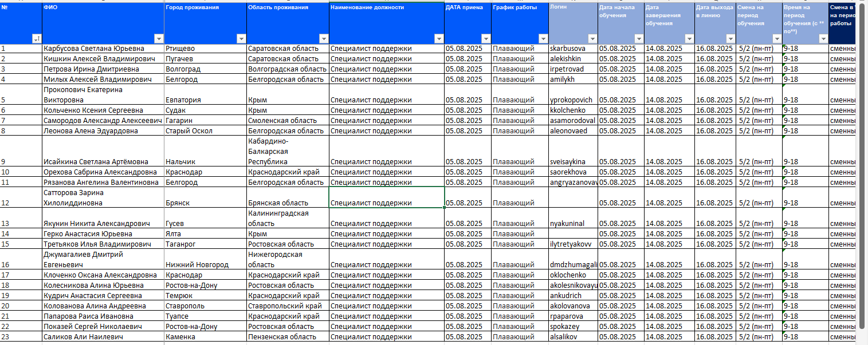Click the region cell Кабардино-Балкарская Республика
The image size is (868, 345).
pos(288,152)
